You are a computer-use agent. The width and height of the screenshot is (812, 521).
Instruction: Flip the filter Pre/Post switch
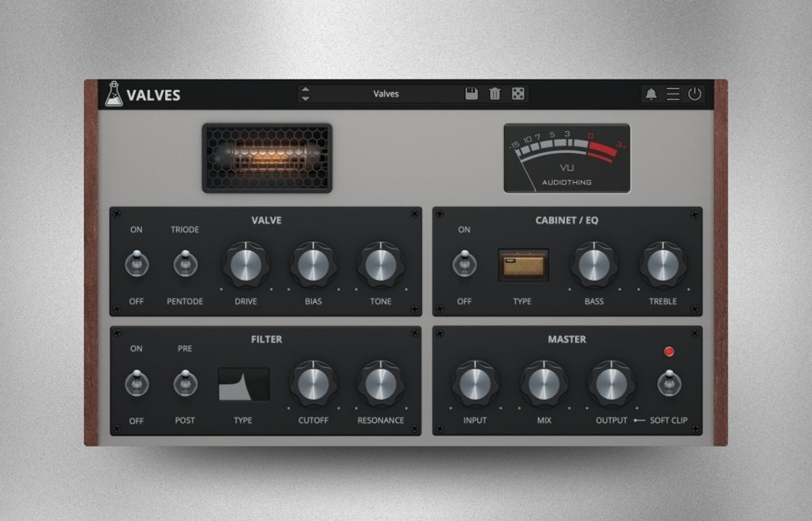(x=185, y=383)
